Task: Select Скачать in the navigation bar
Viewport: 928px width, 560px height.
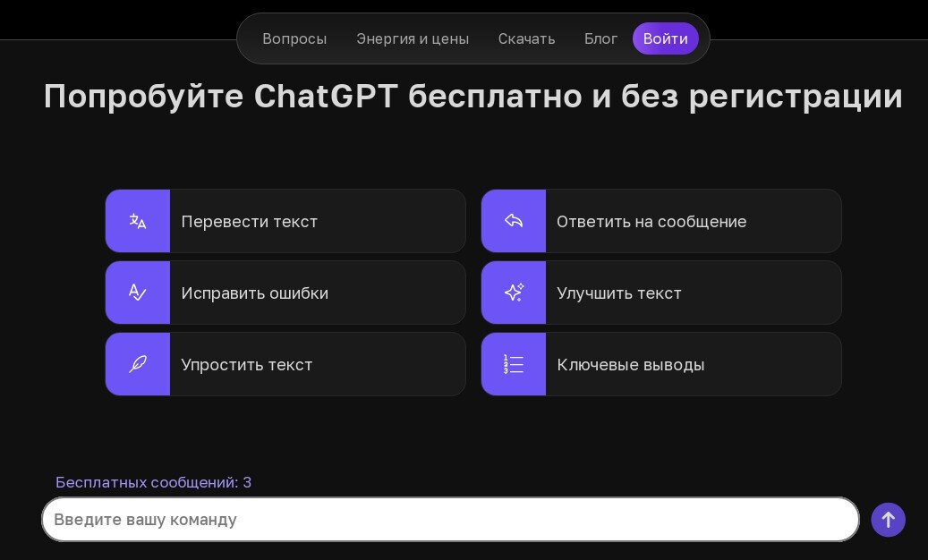Action: [x=526, y=38]
